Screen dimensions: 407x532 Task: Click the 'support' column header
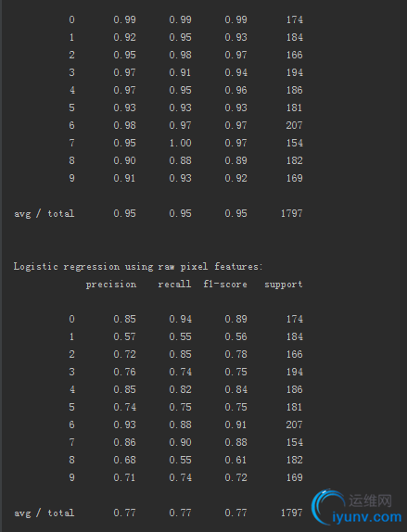[x=284, y=285]
